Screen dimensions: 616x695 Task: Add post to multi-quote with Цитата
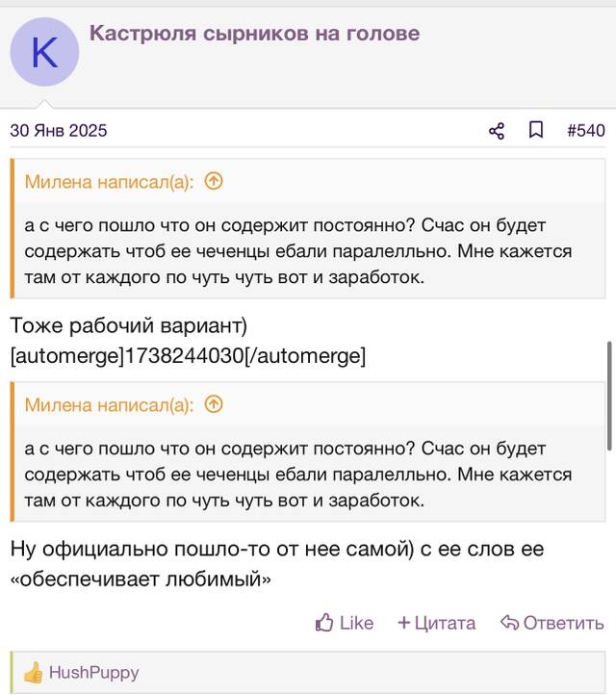(x=437, y=623)
